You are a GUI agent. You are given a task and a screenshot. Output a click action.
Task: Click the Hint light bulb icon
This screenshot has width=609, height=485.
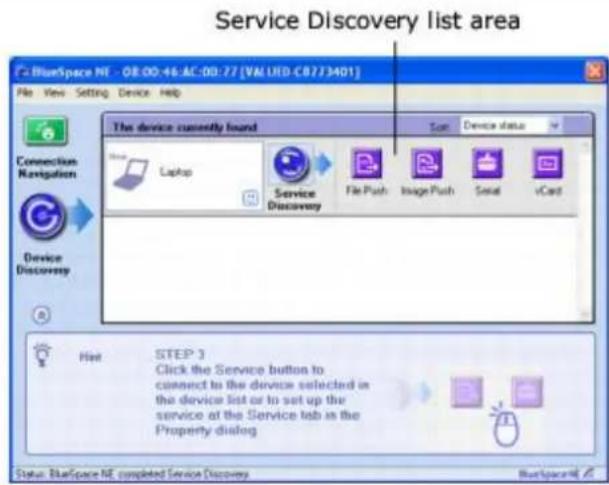coord(42,355)
